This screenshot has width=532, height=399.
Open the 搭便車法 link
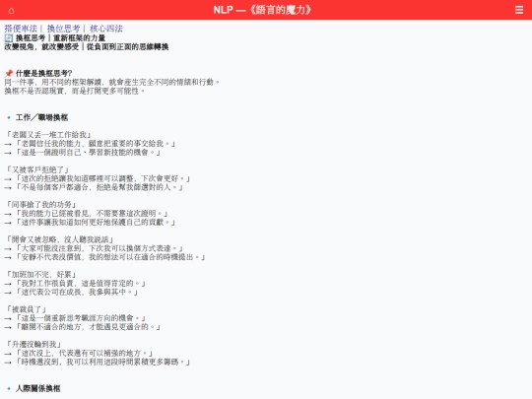click(21, 29)
